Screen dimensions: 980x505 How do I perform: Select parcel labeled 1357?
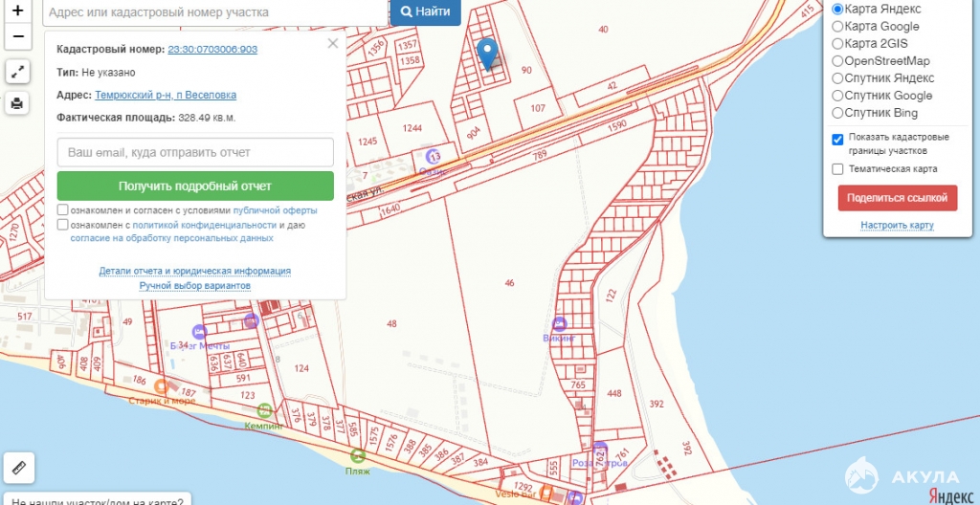click(408, 46)
